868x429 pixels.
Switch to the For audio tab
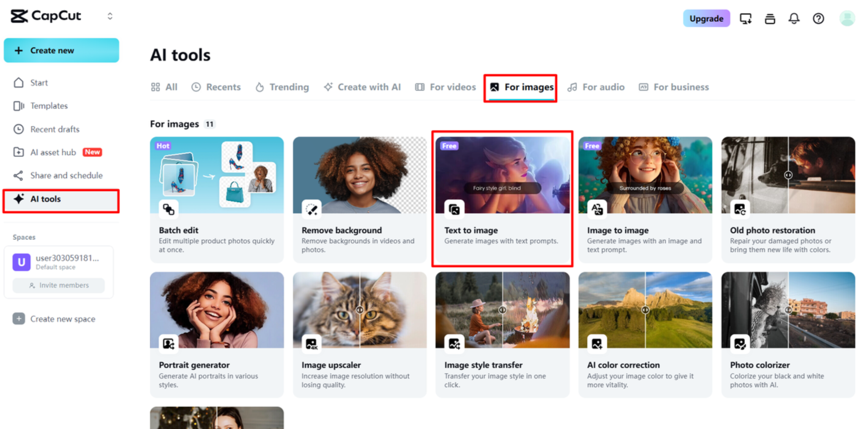[596, 87]
